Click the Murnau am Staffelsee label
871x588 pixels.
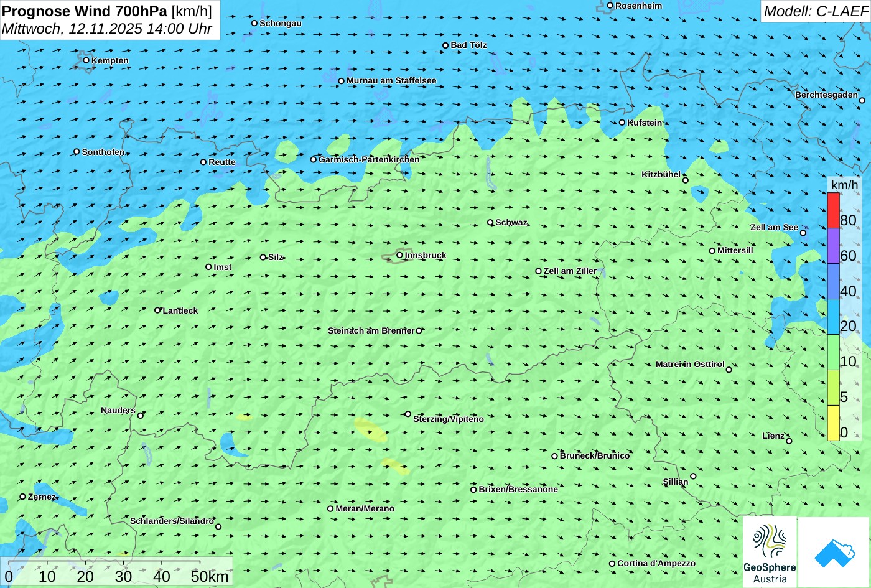(x=391, y=80)
